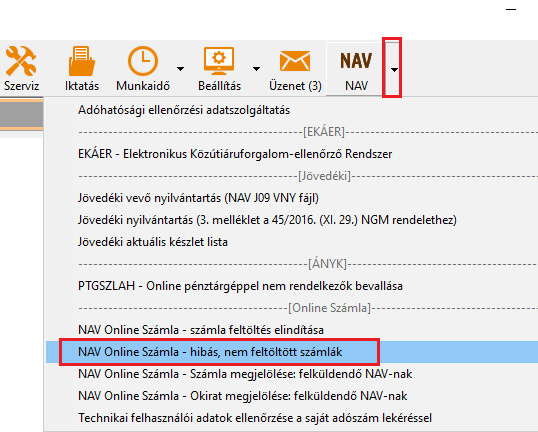Minimize the application window

tap(511, 10)
